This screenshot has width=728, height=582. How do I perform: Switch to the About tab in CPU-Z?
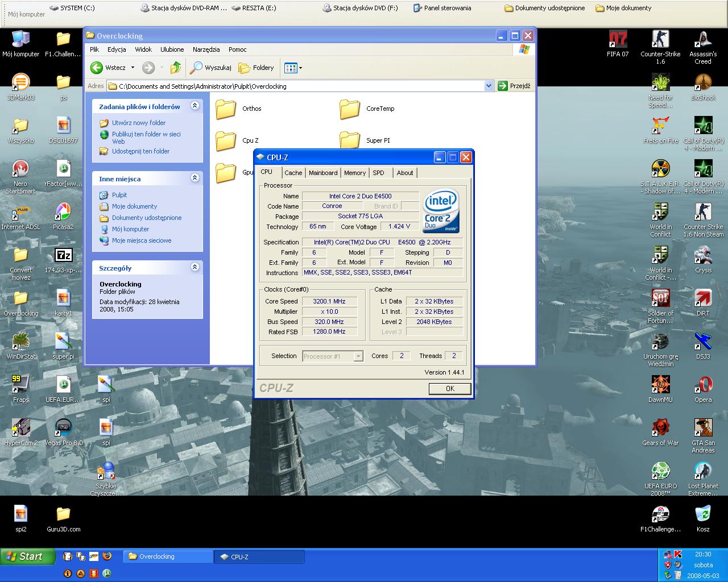click(x=405, y=173)
